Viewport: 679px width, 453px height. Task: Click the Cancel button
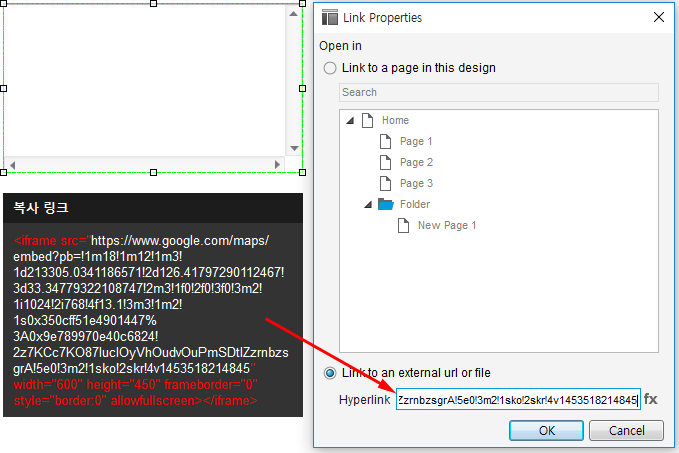pyautogui.click(x=626, y=430)
